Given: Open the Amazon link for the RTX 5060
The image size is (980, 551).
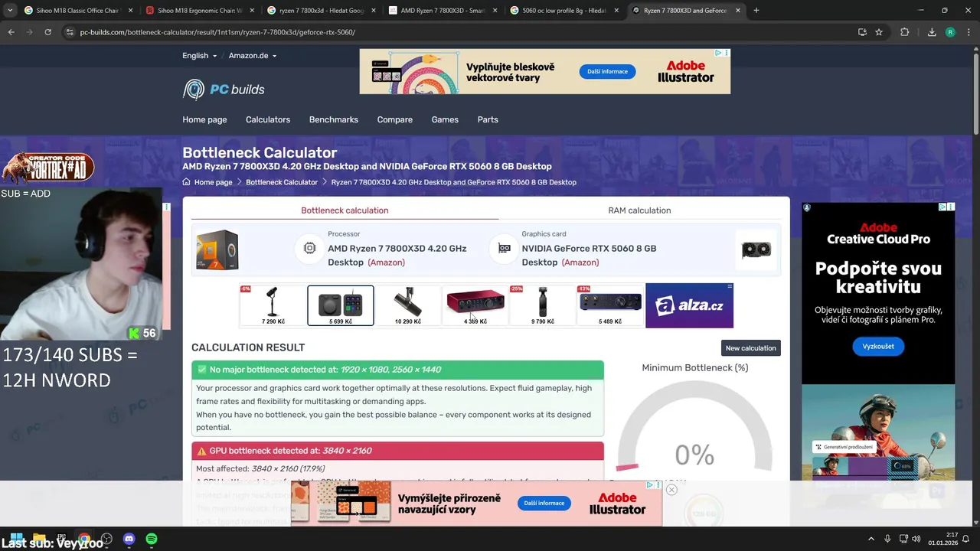Looking at the screenshot, I should point(580,262).
